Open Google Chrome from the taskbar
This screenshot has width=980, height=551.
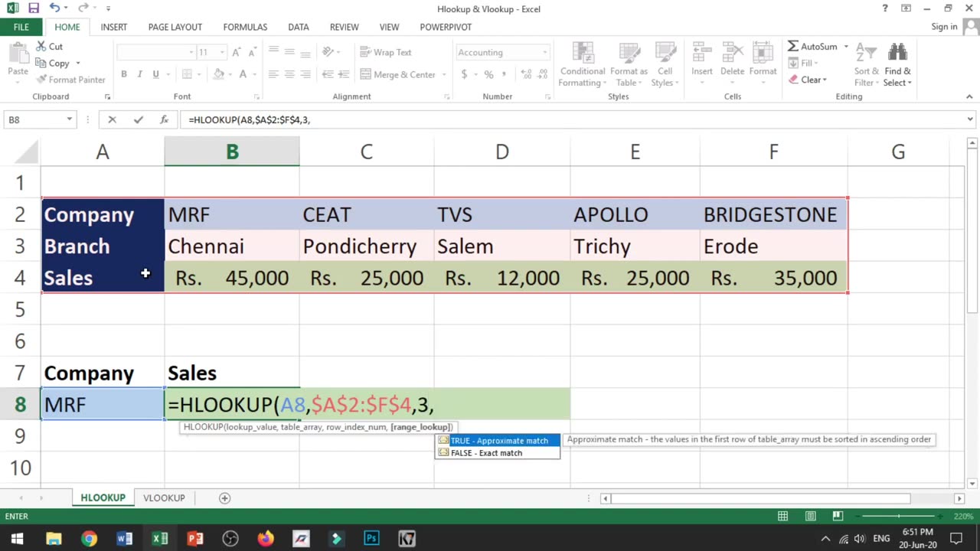coord(89,539)
